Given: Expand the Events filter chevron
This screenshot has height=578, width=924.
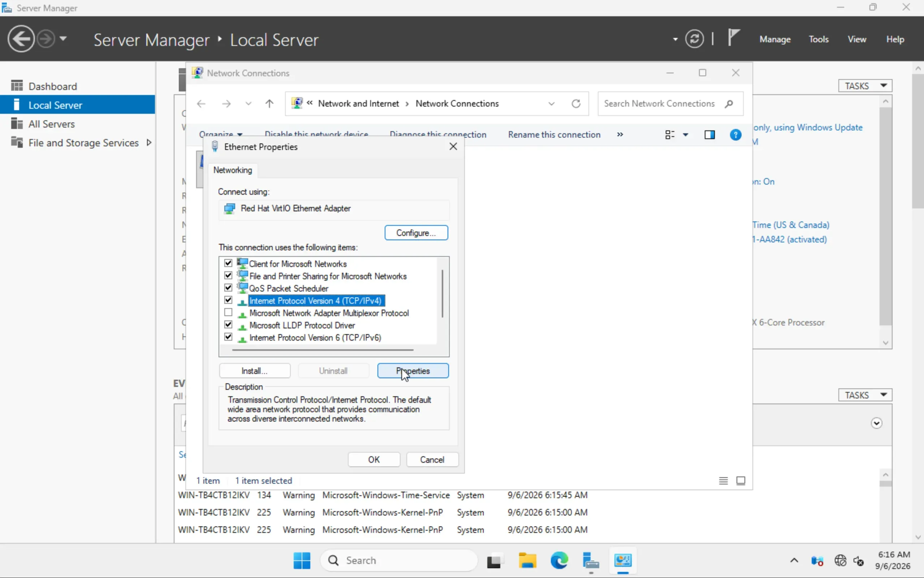Looking at the screenshot, I should [876, 423].
